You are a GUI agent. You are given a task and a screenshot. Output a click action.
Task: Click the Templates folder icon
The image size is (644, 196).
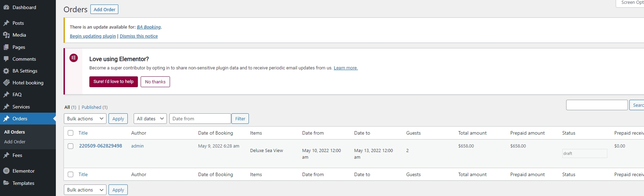[x=6, y=183]
